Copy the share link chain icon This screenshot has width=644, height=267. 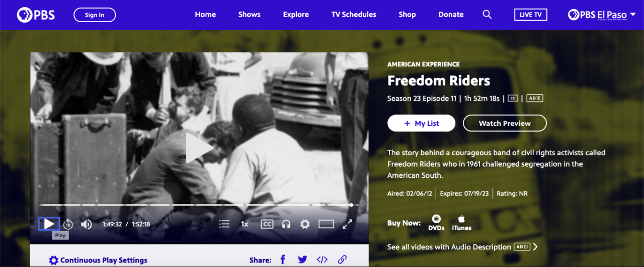point(342,260)
